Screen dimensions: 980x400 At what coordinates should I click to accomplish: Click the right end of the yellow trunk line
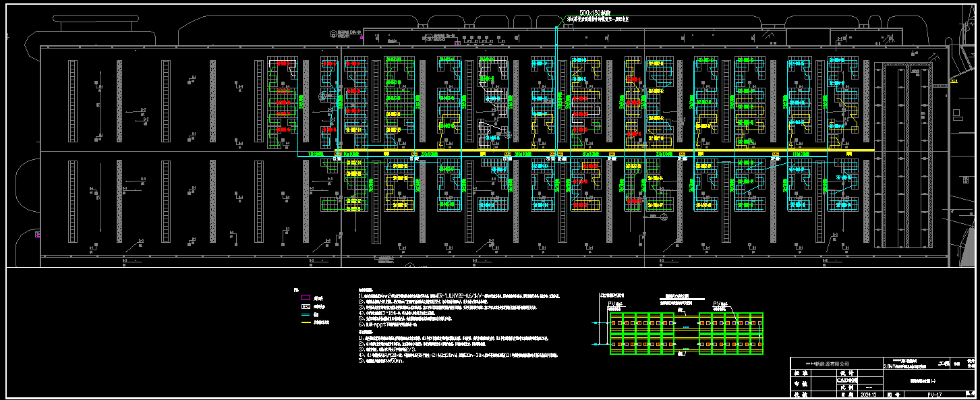(x=873, y=150)
